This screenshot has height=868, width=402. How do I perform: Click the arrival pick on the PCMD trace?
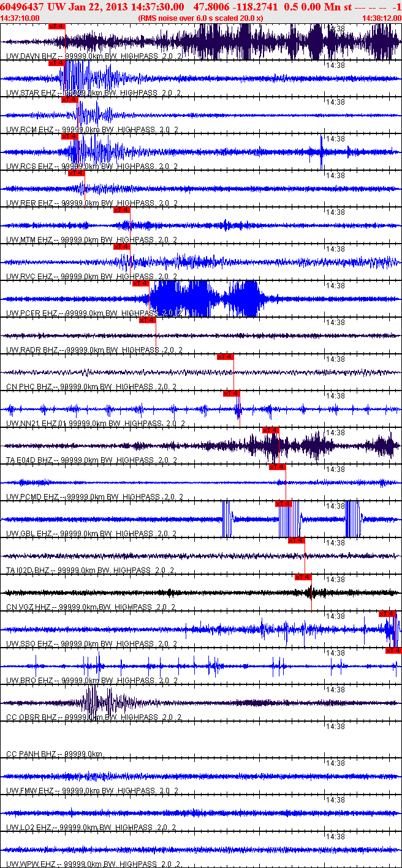click(x=278, y=467)
